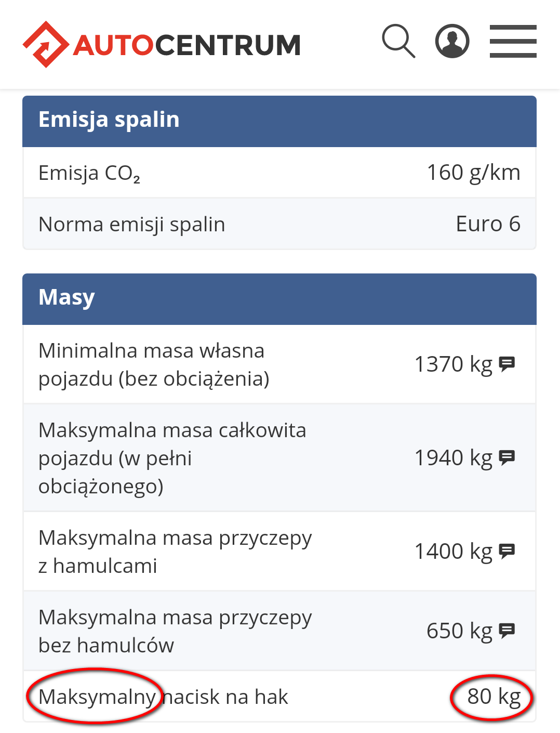Screen dimensions: 560x733
Task: Click Maksymalna masa całkowita pojazdu label
Action: point(172,458)
